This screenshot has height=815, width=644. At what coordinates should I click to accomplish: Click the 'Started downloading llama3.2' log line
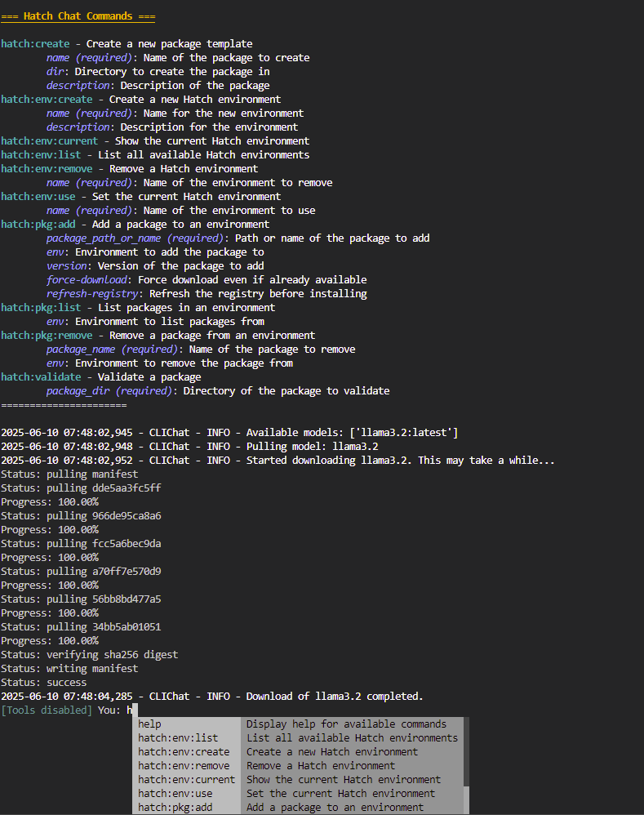tap(278, 461)
